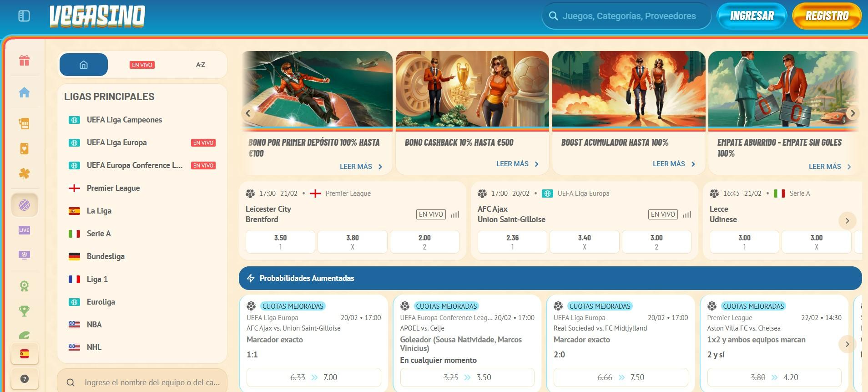The height and width of the screenshot is (392, 868).
Task: Open the promotions gift icon
Action: click(x=25, y=60)
